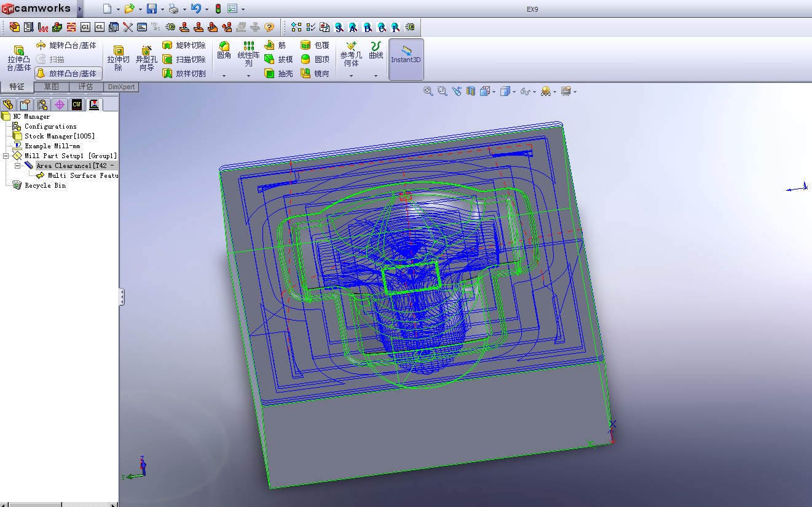812x507 pixels.
Task: Click the CL toolbar icon
Action: click(99, 27)
